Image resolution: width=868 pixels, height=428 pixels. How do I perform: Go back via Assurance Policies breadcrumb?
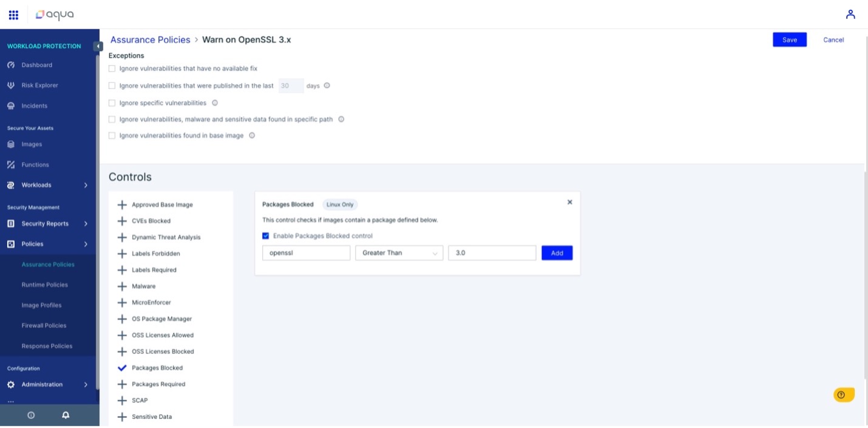(150, 39)
